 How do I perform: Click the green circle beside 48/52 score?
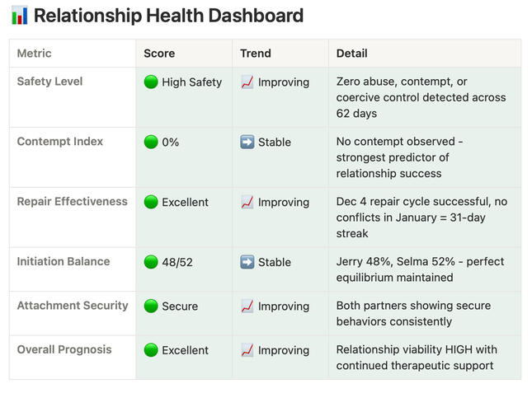tap(151, 262)
